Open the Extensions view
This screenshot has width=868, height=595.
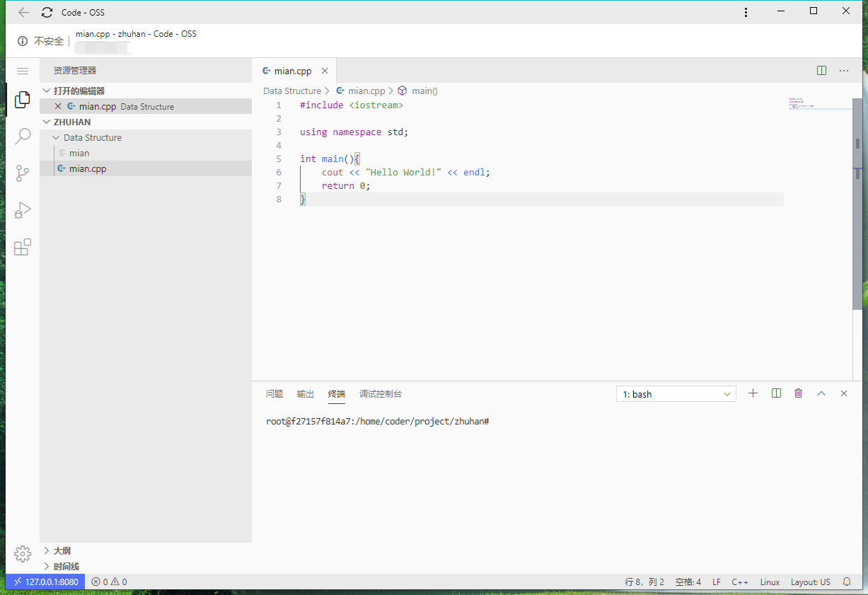coord(23,247)
